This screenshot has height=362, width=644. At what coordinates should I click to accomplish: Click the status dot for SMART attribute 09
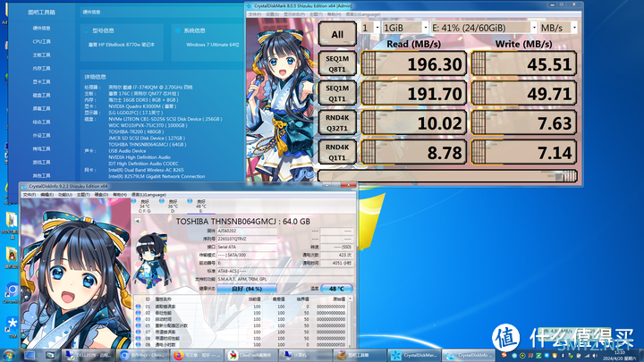pos(139,345)
